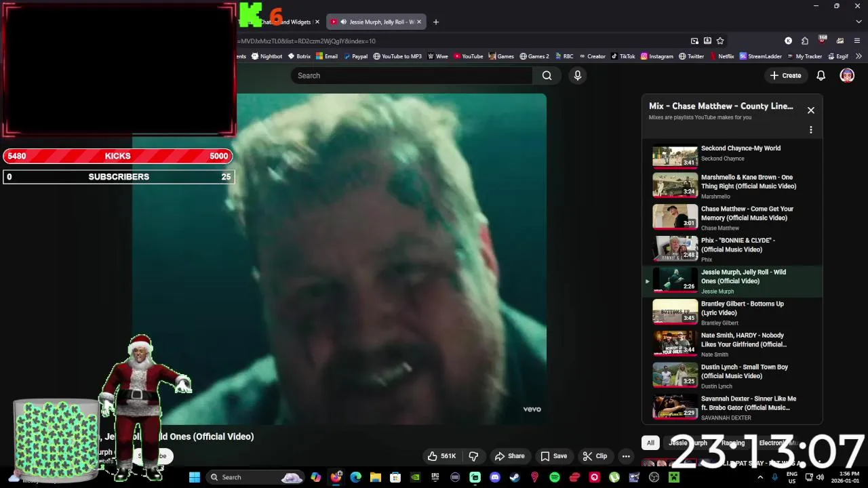This screenshot has width=868, height=488.
Task: Open the Paypal bookmark
Action: click(x=355, y=56)
